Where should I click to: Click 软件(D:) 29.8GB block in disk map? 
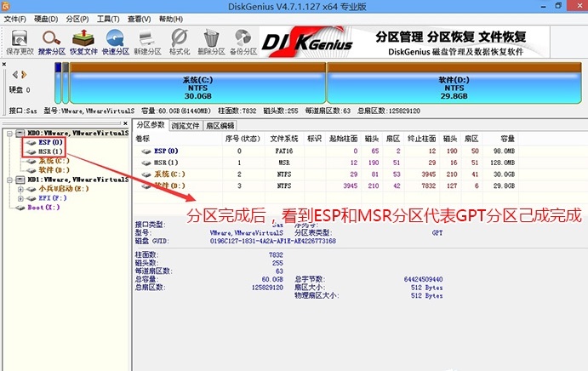[x=454, y=83]
